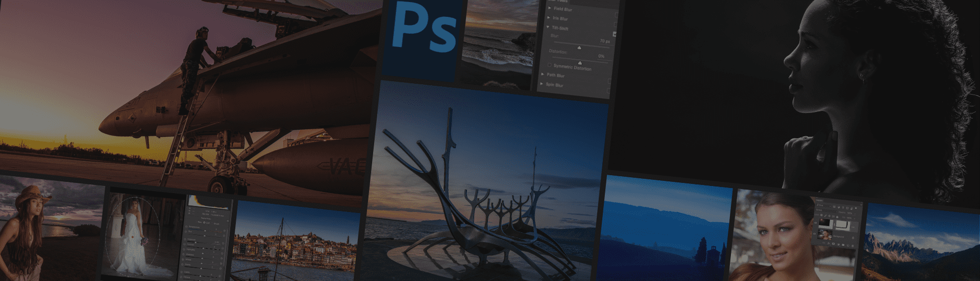Adjust the Distortion slider handle
The height and width of the screenshot is (281, 980).
click(x=580, y=63)
